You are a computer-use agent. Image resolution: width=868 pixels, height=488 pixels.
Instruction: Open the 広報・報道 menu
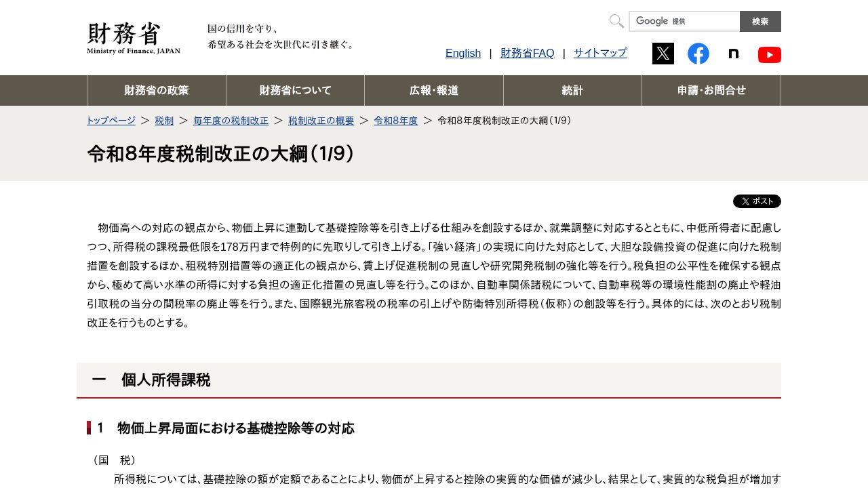(434, 90)
